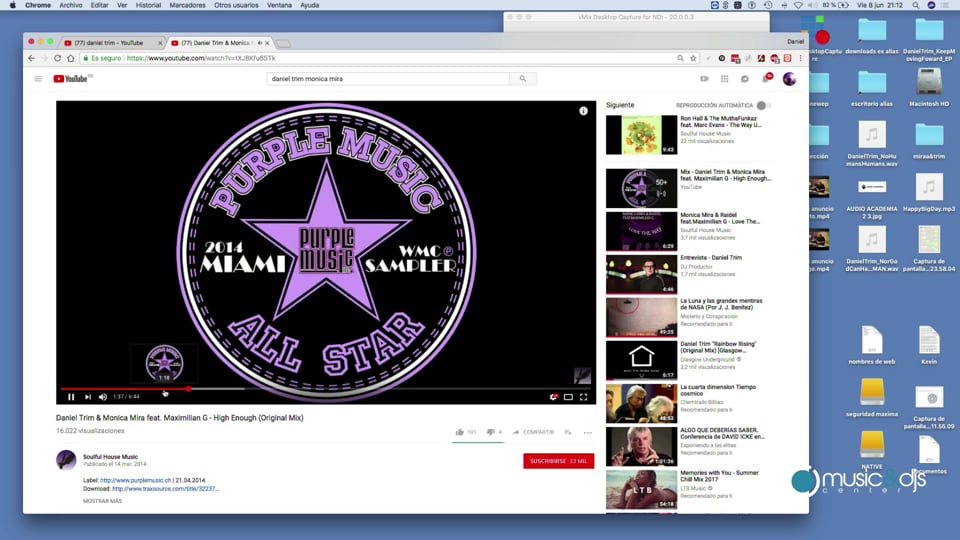Open Chrome three-dot menu

tap(800, 58)
